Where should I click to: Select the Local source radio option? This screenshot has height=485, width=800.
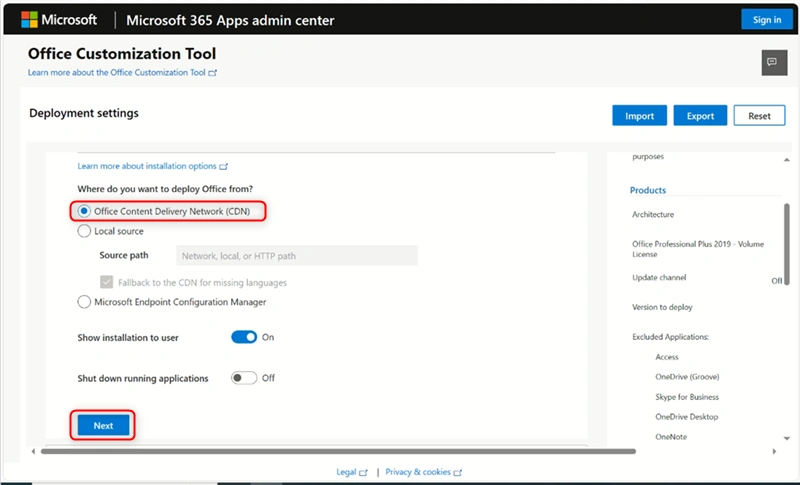(x=84, y=231)
